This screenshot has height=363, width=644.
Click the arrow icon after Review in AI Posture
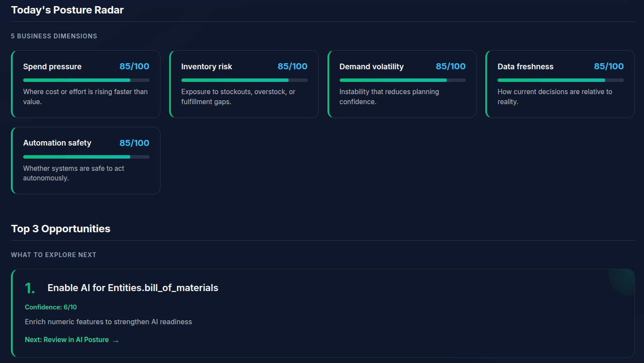(116, 341)
